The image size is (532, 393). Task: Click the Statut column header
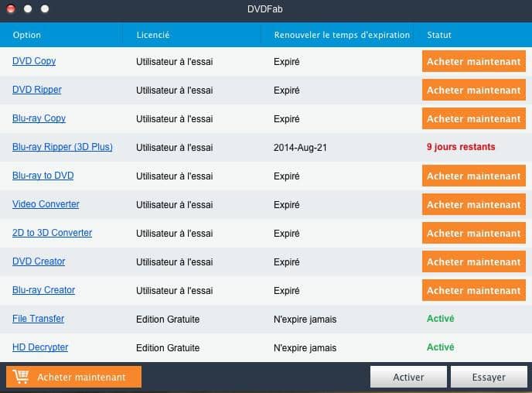439,35
